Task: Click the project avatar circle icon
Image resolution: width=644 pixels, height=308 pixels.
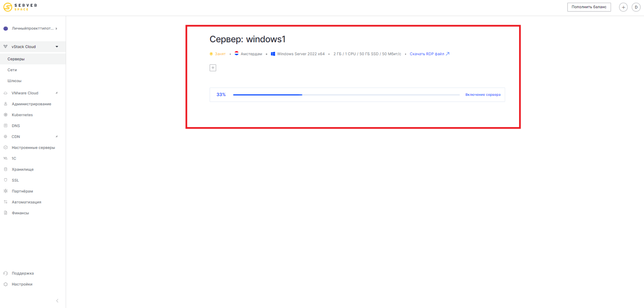Action: (5, 29)
